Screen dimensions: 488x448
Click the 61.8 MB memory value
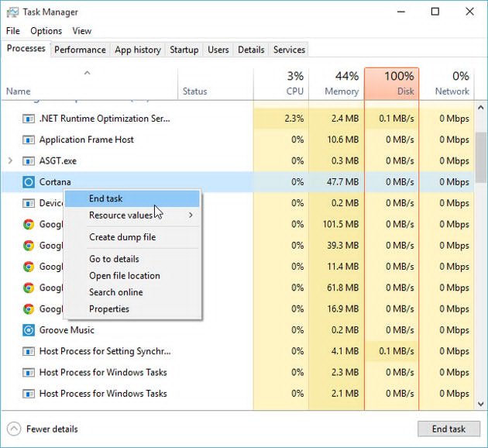(x=342, y=288)
